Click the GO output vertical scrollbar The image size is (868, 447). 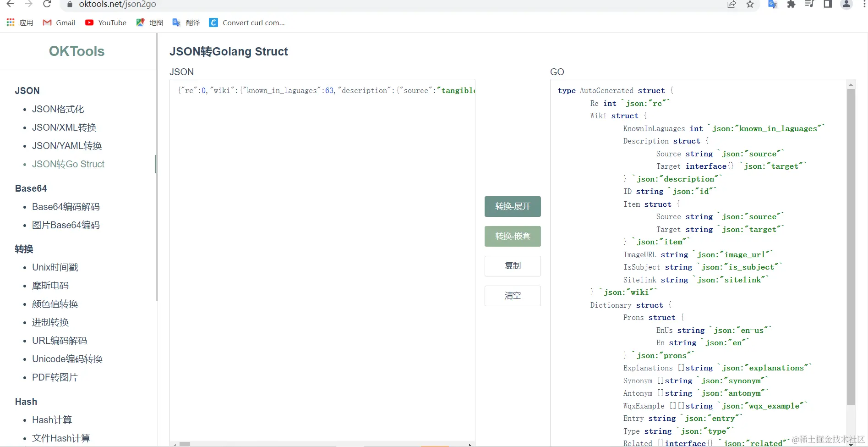click(851, 248)
